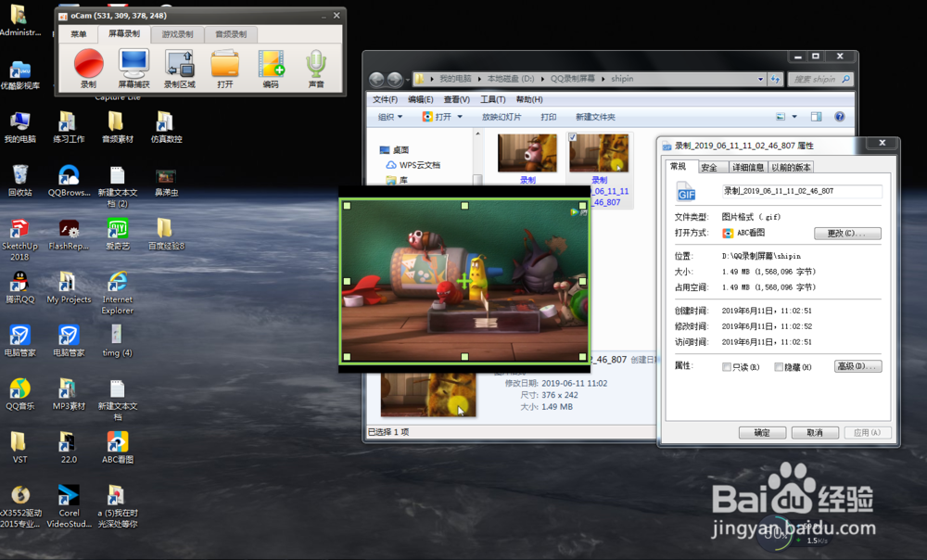
Task: Open the 帮助(H) menu
Action: point(529,99)
